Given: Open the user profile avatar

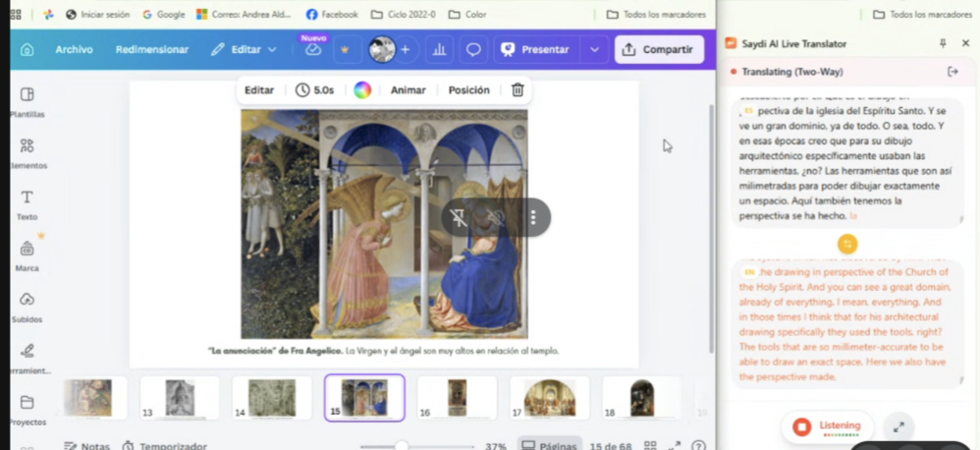Looking at the screenshot, I should click(382, 49).
